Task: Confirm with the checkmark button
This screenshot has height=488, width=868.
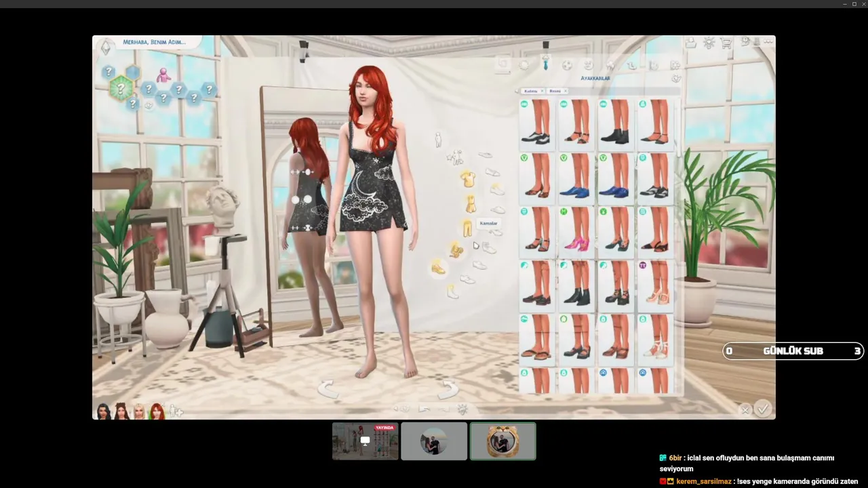Action: pyautogui.click(x=764, y=409)
